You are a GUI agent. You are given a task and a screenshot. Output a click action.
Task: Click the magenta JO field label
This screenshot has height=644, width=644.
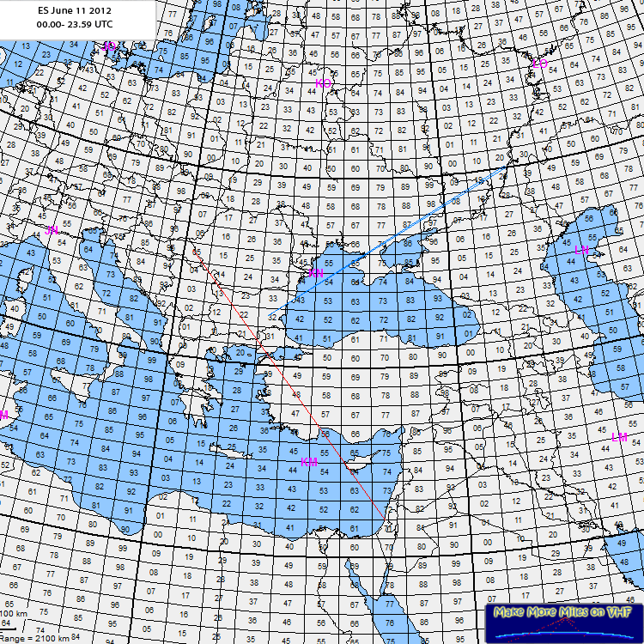click(x=108, y=47)
